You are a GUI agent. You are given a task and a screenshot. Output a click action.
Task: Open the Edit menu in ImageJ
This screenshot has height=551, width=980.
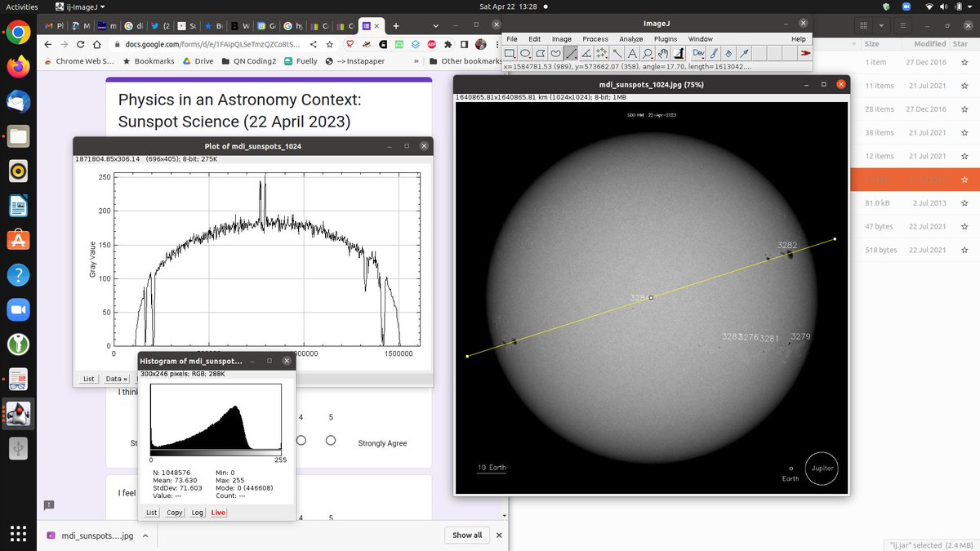[534, 38]
